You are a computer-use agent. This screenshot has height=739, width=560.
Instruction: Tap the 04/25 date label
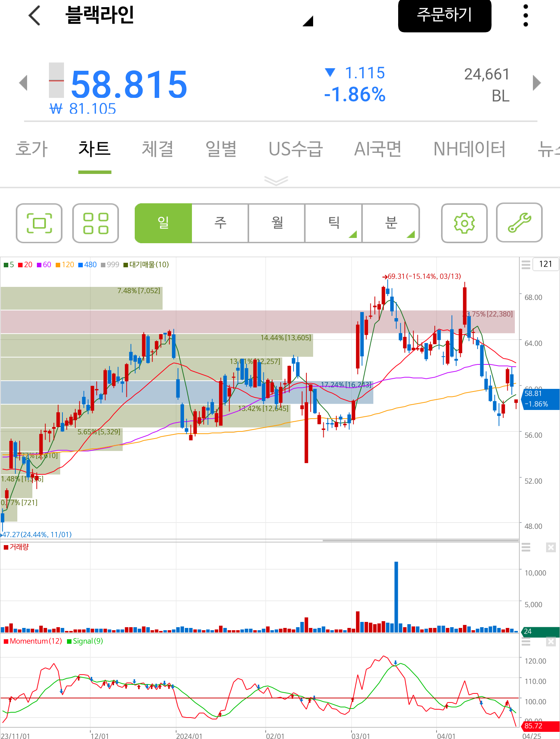pos(532,736)
